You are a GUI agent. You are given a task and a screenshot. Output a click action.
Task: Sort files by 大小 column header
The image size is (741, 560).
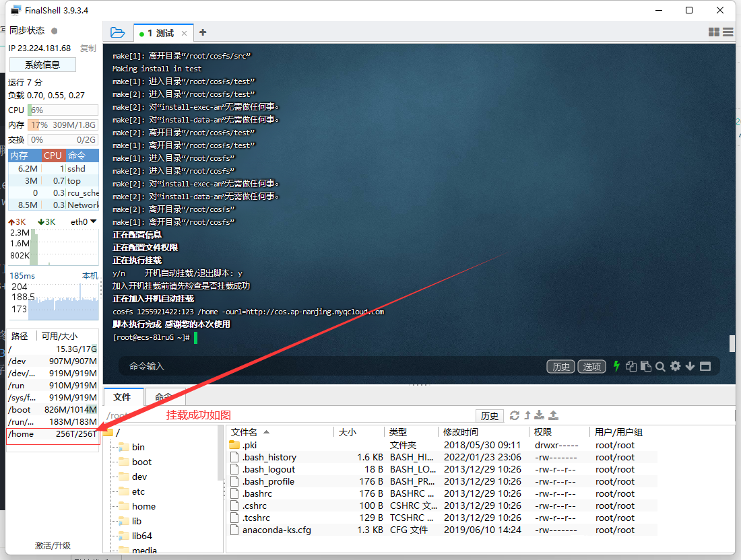click(358, 432)
